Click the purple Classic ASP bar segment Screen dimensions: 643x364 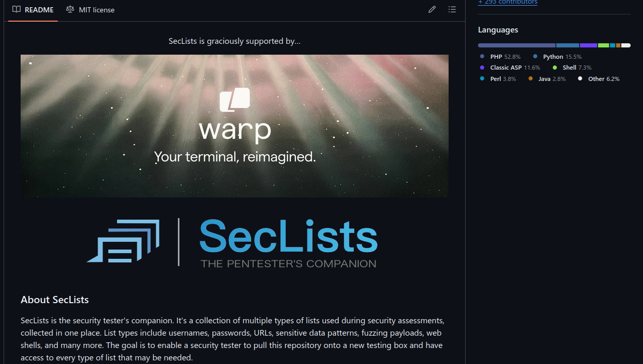pyautogui.click(x=588, y=45)
